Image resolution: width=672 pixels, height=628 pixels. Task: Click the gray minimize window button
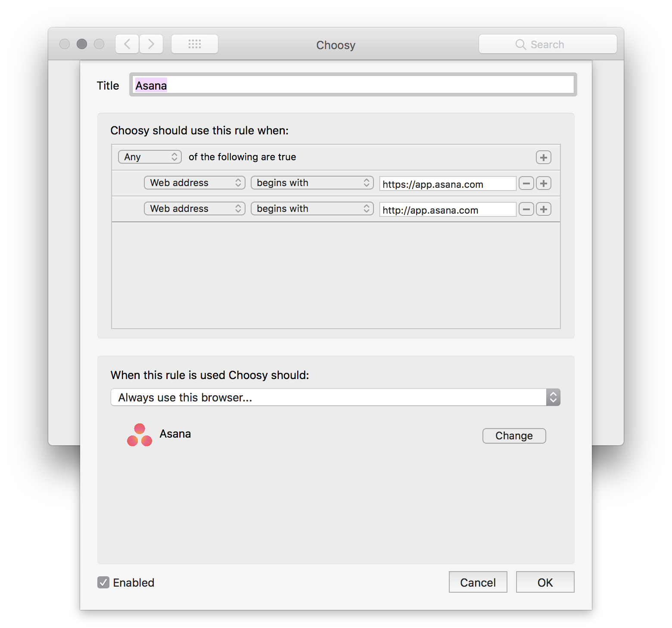pos(82,44)
